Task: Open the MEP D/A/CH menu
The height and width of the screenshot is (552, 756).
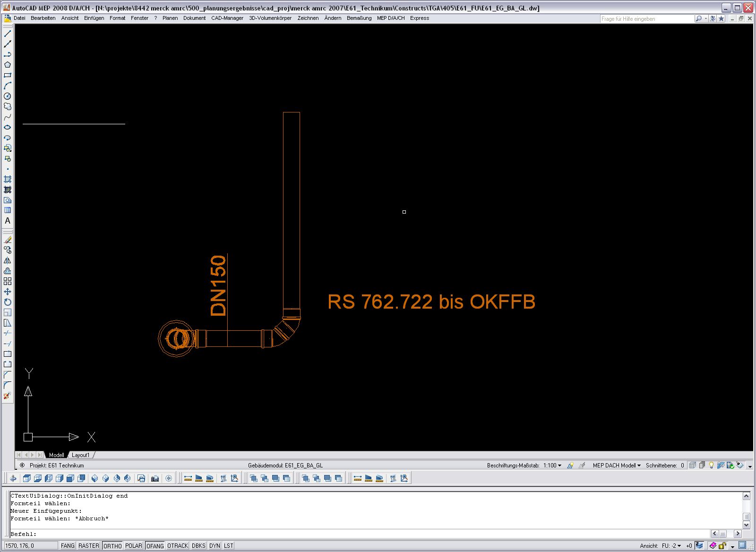Action: coord(391,18)
